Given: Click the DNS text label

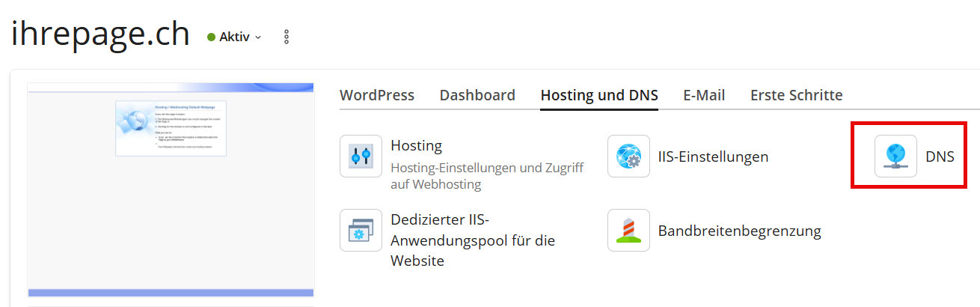Looking at the screenshot, I should coord(940,156).
